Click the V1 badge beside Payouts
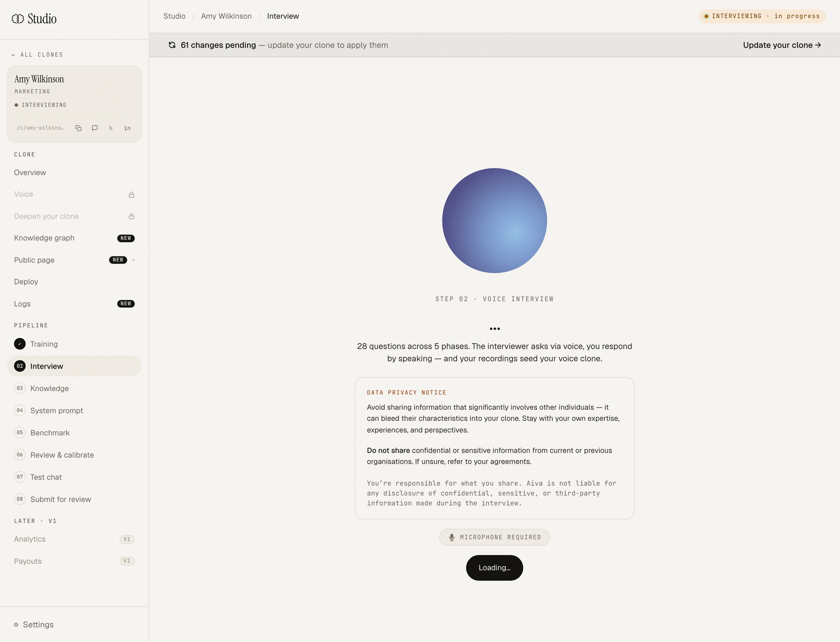The height and width of the screenshot is (642, 840). click(127, 561)
